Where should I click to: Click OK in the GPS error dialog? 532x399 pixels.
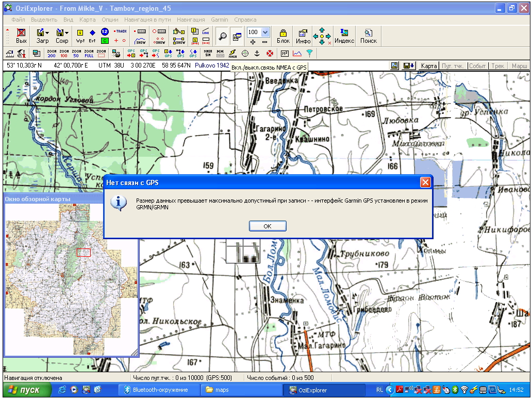click(267, 226)
